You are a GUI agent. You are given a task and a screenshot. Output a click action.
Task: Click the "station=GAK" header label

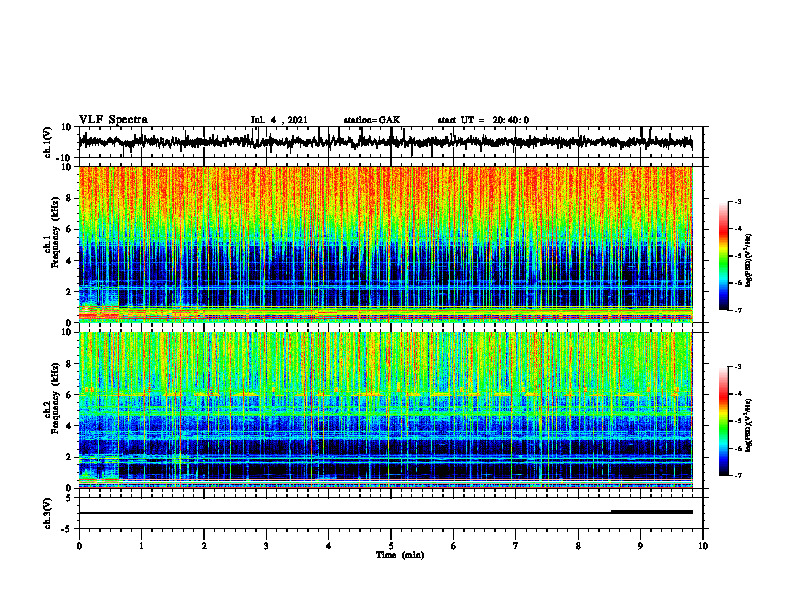(x=372, y=120)
